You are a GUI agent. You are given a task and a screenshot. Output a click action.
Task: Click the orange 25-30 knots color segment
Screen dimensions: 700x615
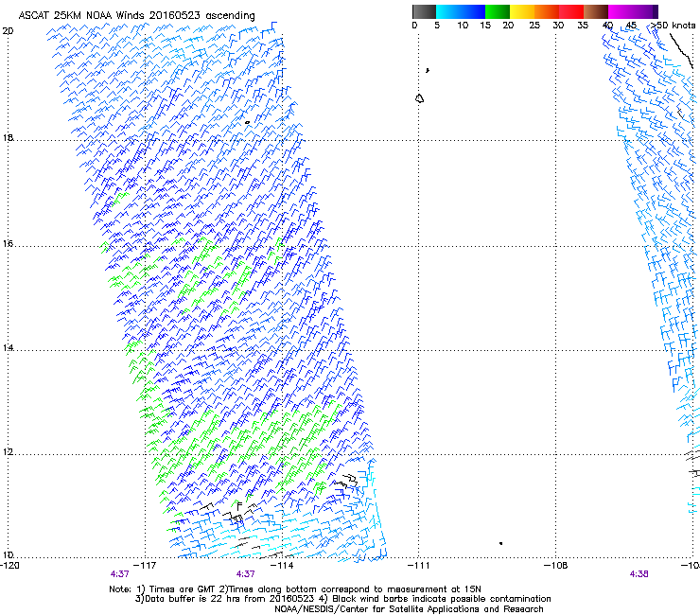tap(547, 11)
